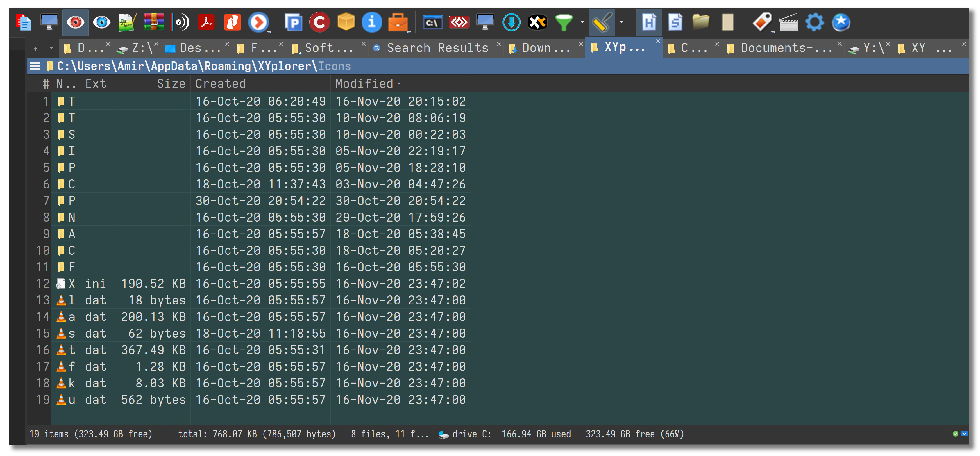Open Adobe Acrobat from the toolbar
This screenshot has height=456, width=980.
[x=205, y=22]
